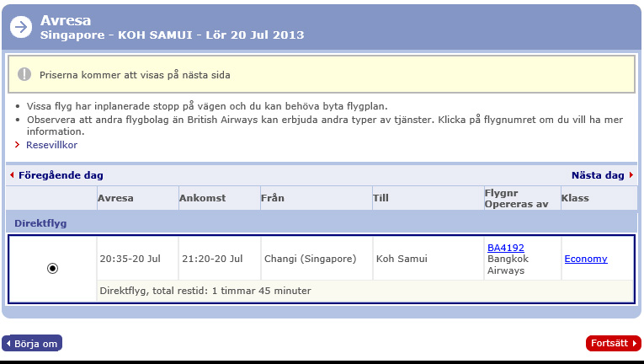Click the Avresa column header
Screen dimensions: 644x364
click(115, 198)
